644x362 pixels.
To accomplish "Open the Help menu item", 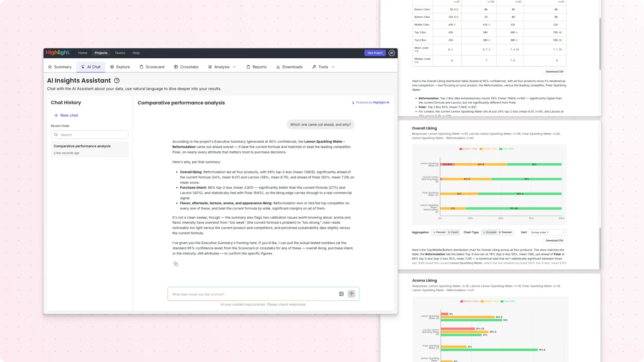I will (136, 53).
